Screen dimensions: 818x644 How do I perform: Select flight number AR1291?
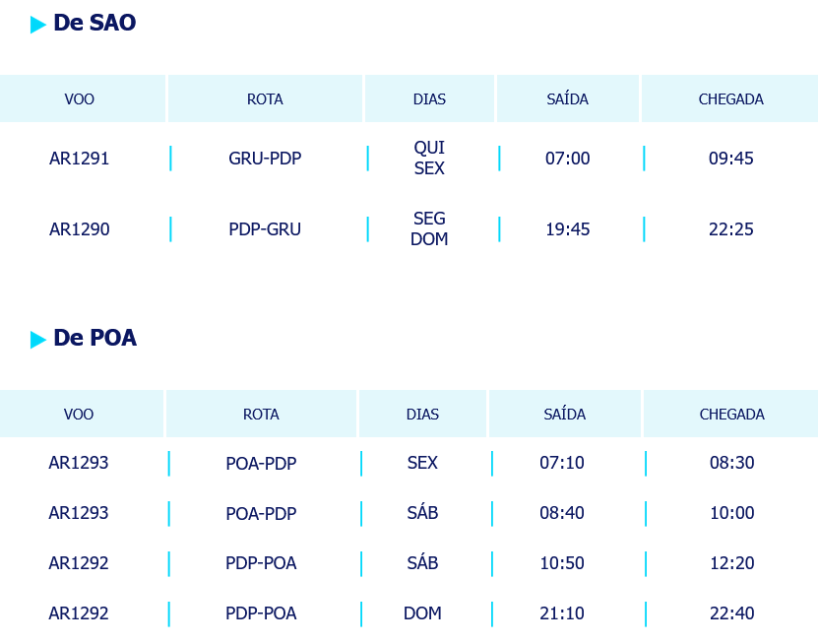(x=80, y=158)
